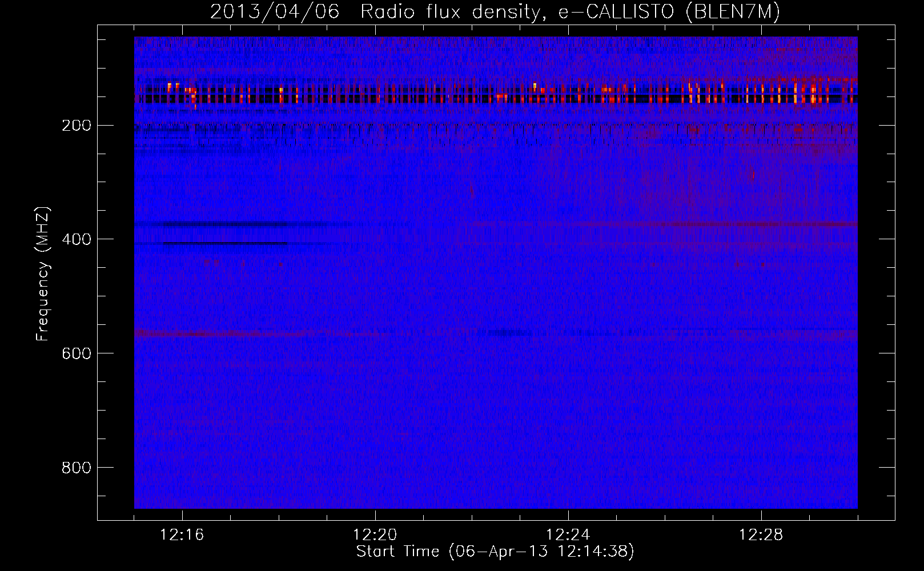
Task: Click the 200 frequency tick label
Action: tap(77, 126)
